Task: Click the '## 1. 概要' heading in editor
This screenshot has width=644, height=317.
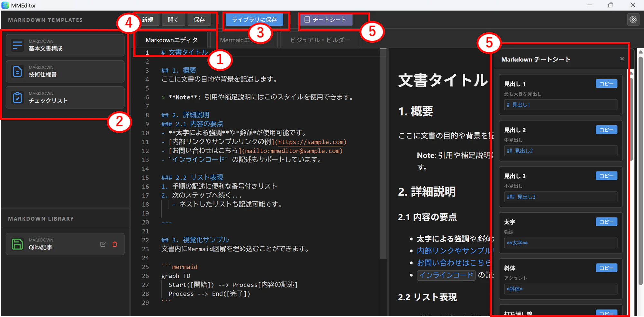Action: [178, 70]
